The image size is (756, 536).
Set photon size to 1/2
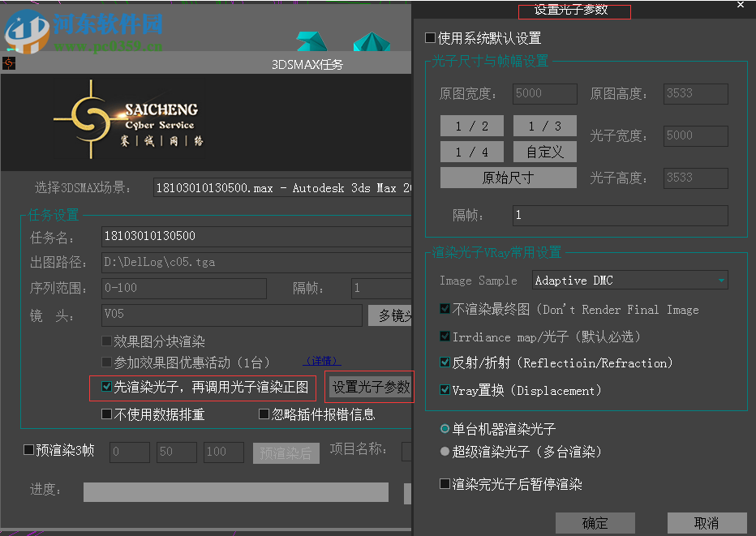coord(471,126)
